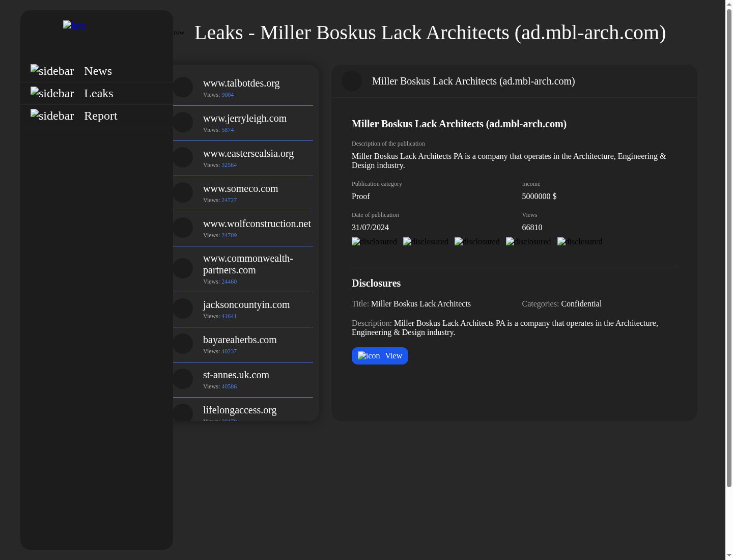Image resolution: width=733 pixels, height=560 pixels.
Task: Click the icon inside the View button
Action: [x=369, y=356]
